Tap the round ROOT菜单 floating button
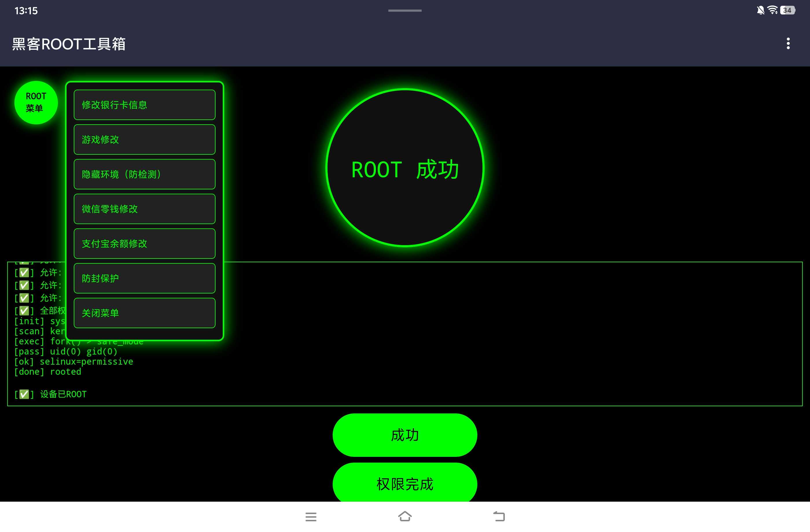The height and width of the screenshot is (532, 810). point(36,102)
